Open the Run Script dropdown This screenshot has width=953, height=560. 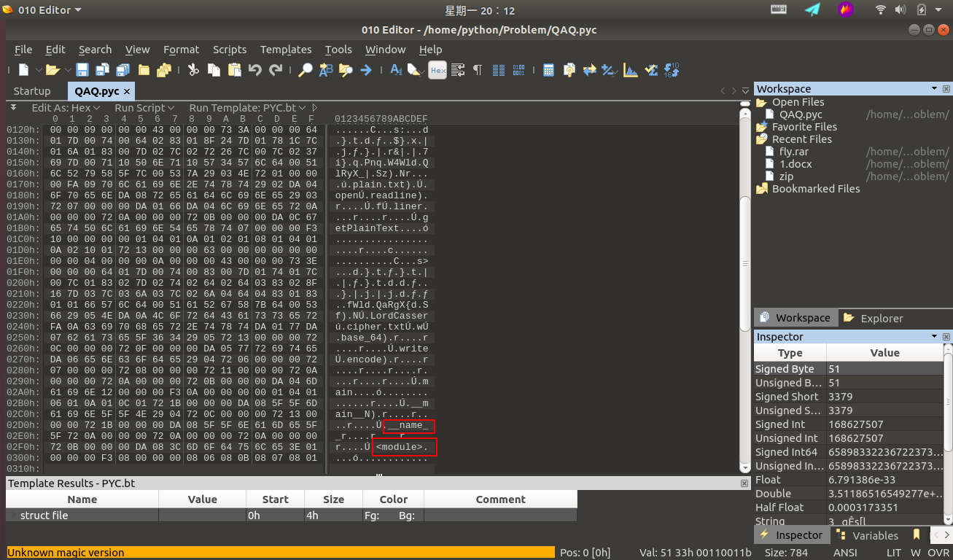(144, 108)
